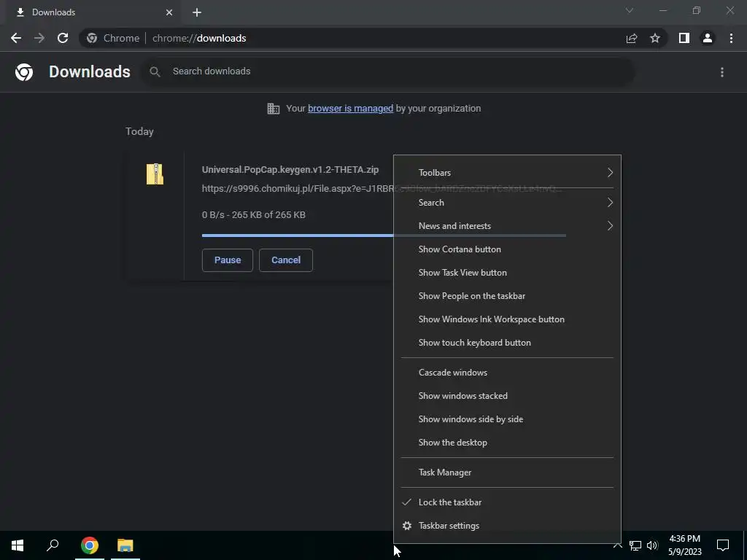Click the Universal.PopCap.keygen zip file name
This screenshot has height=560, width=747.
[290, 169]
